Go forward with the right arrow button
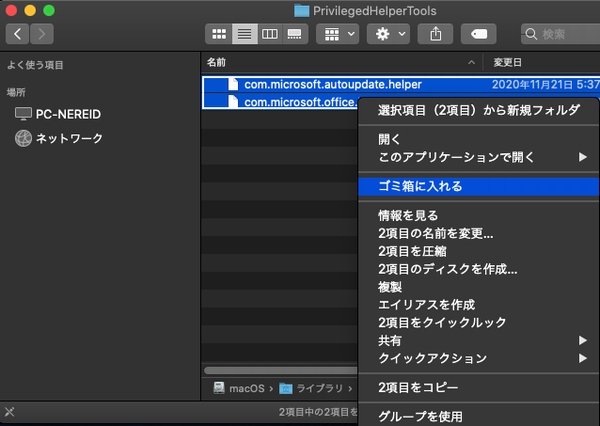 tap(42, 34)
